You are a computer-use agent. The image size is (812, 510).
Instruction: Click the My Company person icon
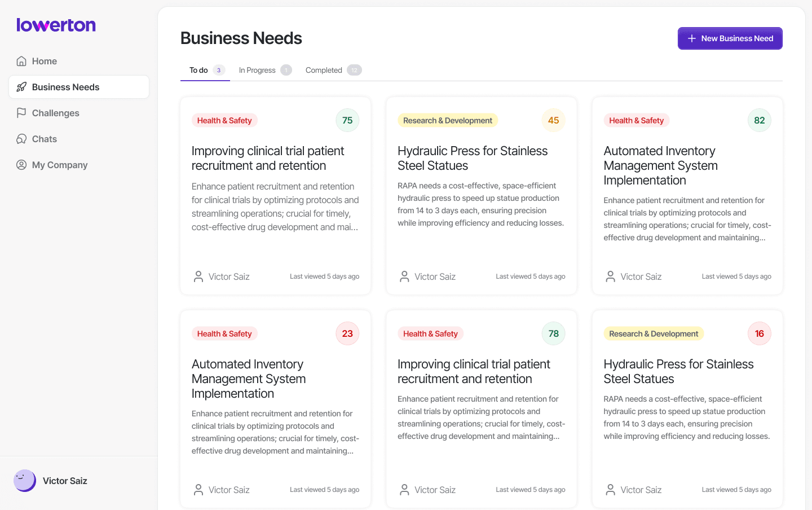click(21, 165)
